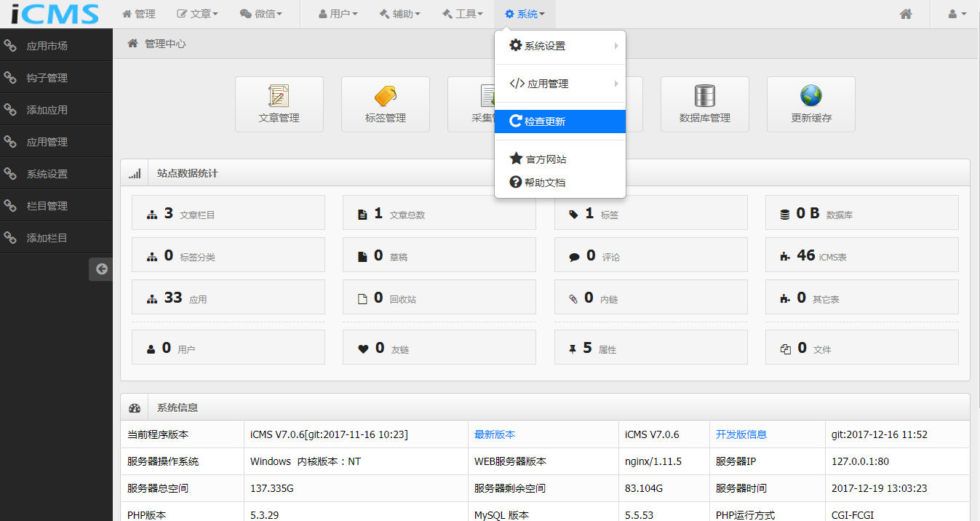Image resolution: width=980 pixels, height=521 pixels.
Task: Click the house icon beside 管理中心 breadcrumb
Action: [x=132, y=44]
